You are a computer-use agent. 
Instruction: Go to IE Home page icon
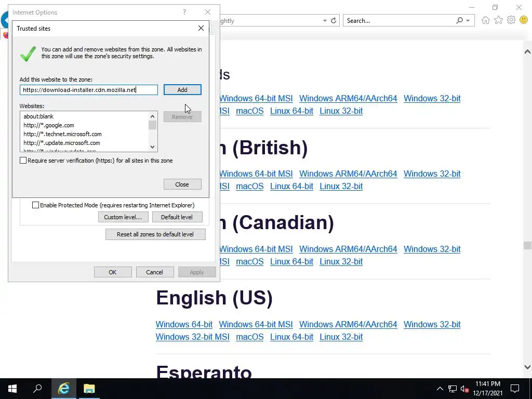(x=486, y=20)
